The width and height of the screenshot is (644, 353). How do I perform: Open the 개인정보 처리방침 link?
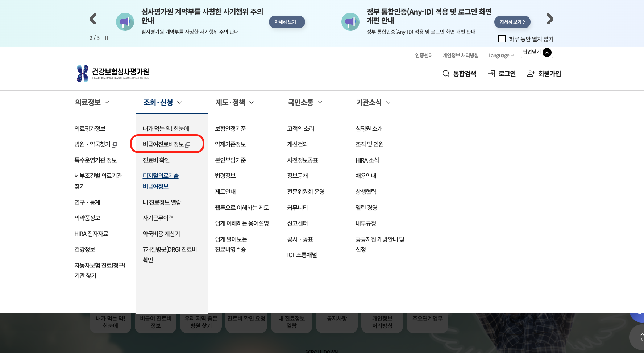[460, 55]
